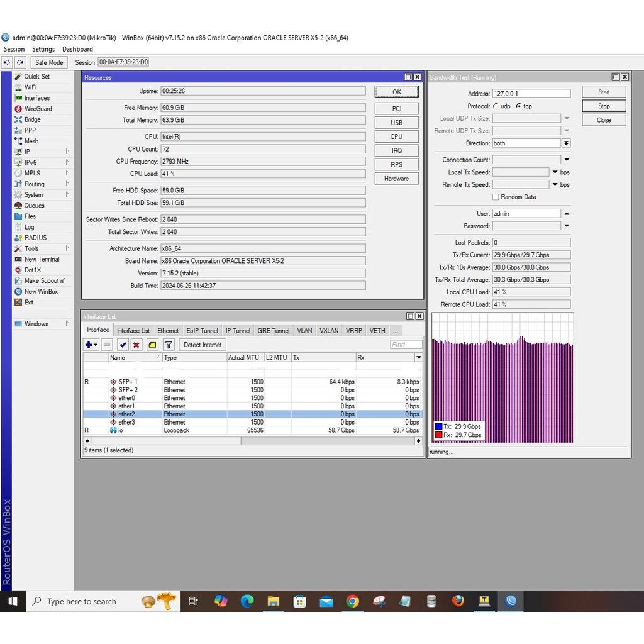Switch to the VXLAN tab
The image size is (644, 644).
click(328, 331)
